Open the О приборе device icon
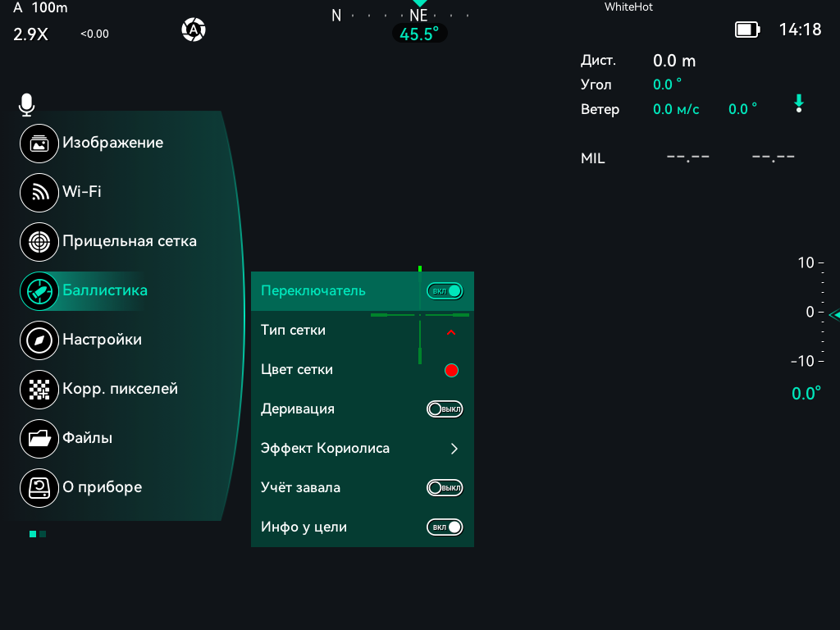 pos(39,488)
